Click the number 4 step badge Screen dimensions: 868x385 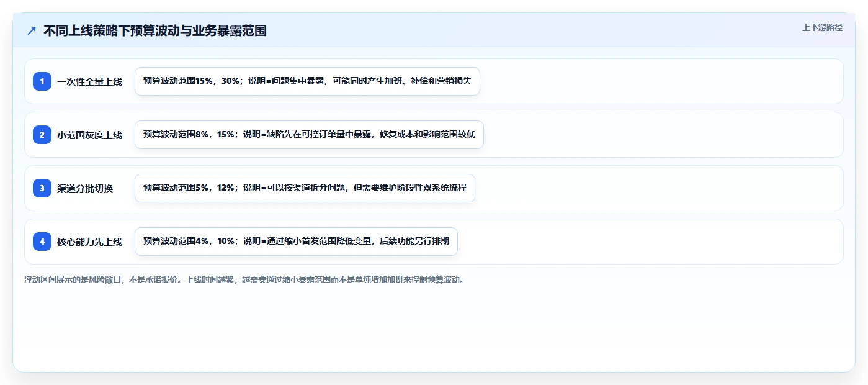click(x=42, y=242)
